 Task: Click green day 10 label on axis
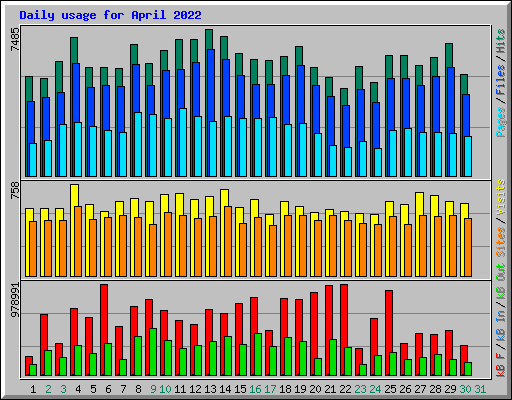pos(165,389)
